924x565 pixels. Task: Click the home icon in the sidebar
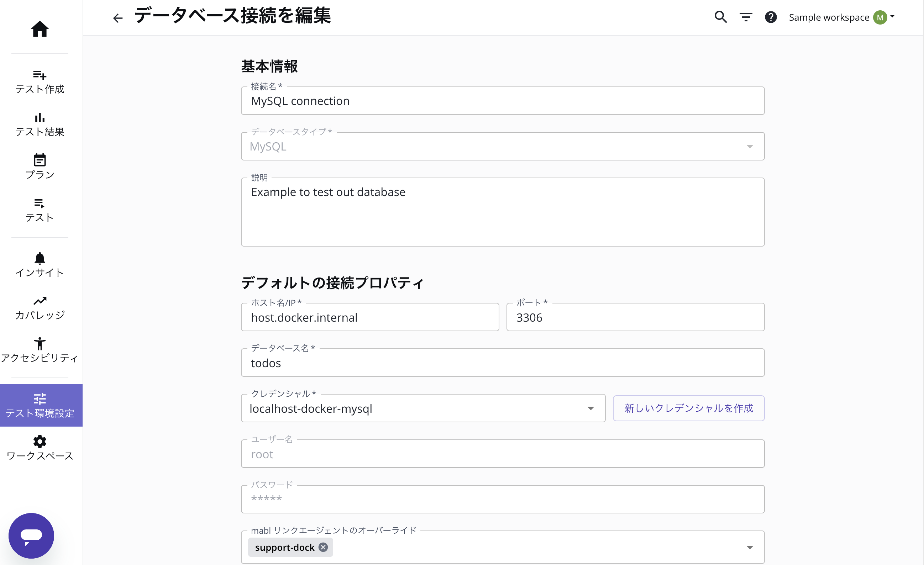[40, 29]
